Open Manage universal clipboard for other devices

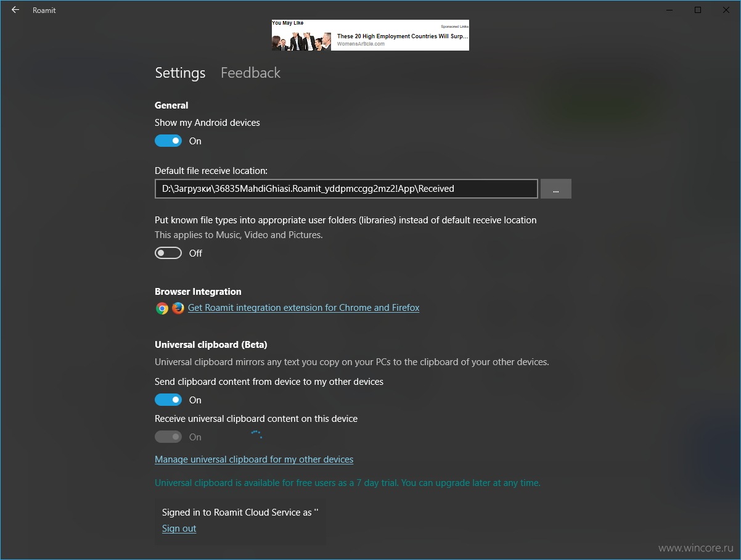click(x=254, y=459)
